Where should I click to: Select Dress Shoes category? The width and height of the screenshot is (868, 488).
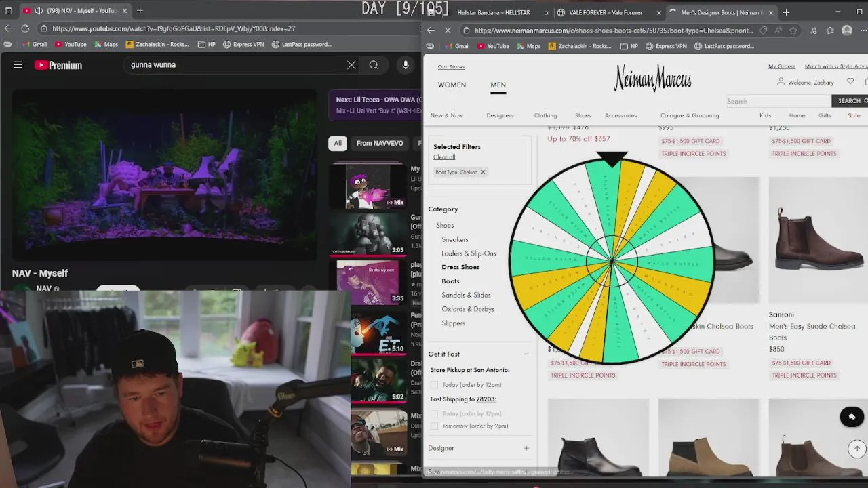pyautogui.click(x=460, y=267)
